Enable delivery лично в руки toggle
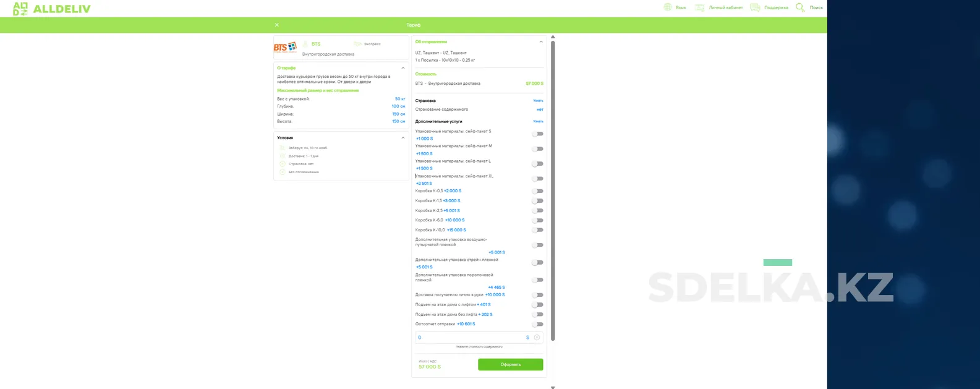Viewport: 980px width, 389px height. (538, 295)
